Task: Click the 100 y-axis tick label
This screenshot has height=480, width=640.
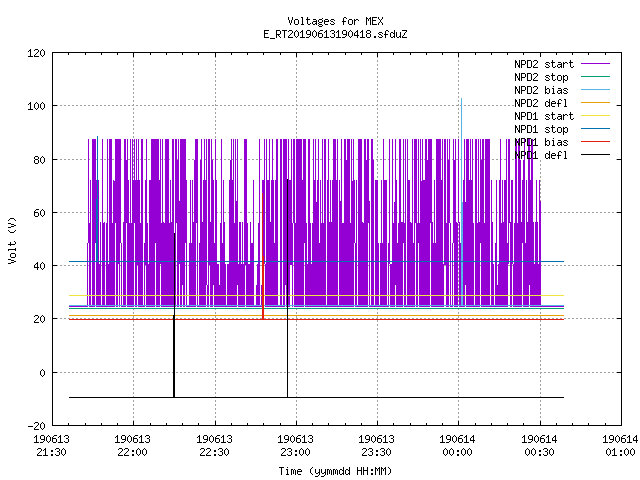Action: (x=36, y=106)
